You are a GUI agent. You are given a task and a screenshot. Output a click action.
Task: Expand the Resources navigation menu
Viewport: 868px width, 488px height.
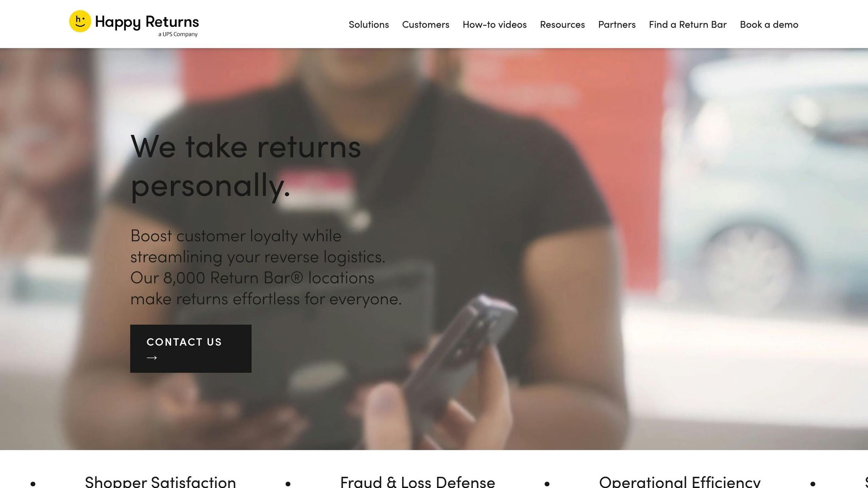point(562,25)
